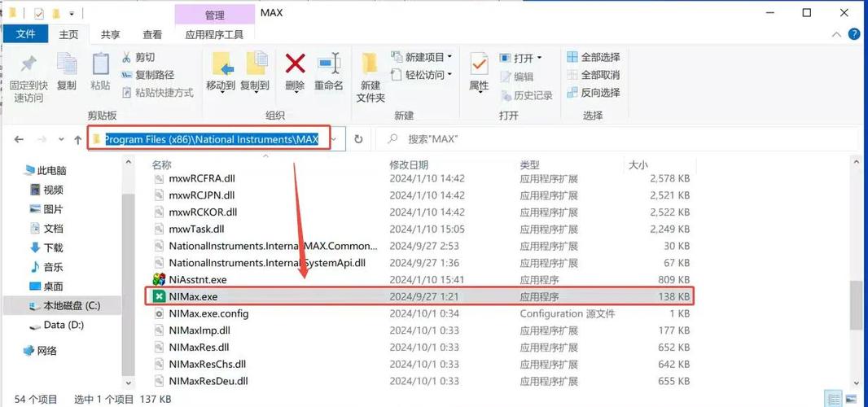Select 此电脑 in navigation pane
Image resolution: width=868 pixels, height=407 pixels.
pos(52,171)
